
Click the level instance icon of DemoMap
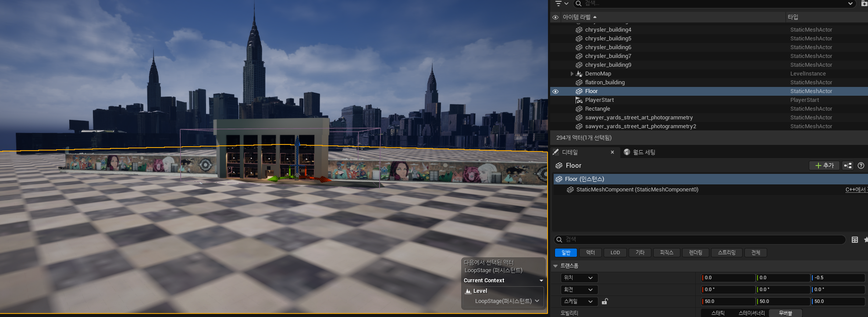(x=579, y=74)
